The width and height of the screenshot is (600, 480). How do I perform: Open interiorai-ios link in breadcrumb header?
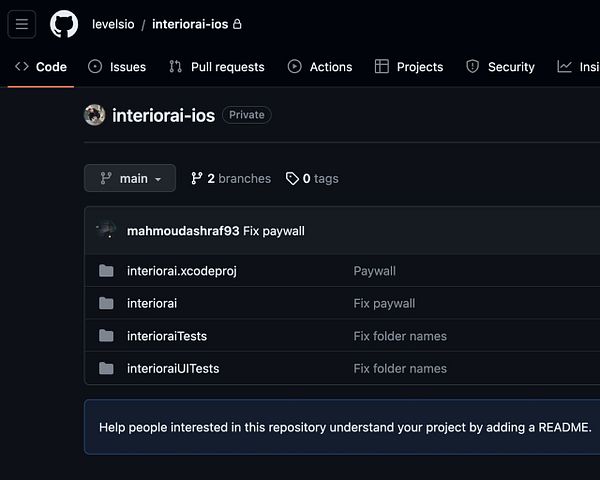tap(190, 24)
